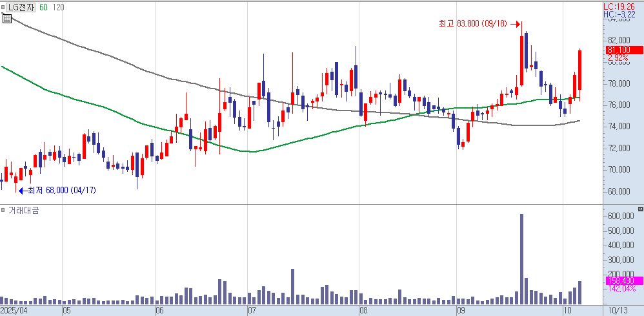Click the close X on volume panel
The width and height of the screenshot is (644, 316).
(x=639, y=210)
